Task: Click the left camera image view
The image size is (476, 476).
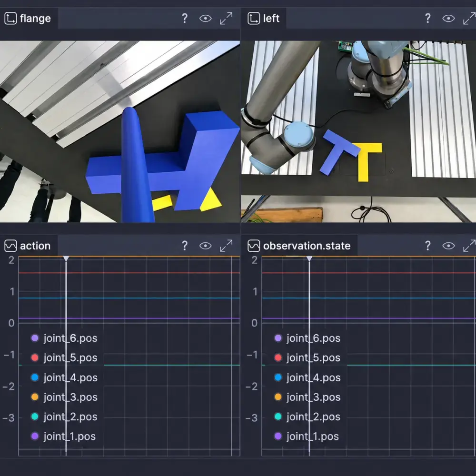Action: [358, 131]
